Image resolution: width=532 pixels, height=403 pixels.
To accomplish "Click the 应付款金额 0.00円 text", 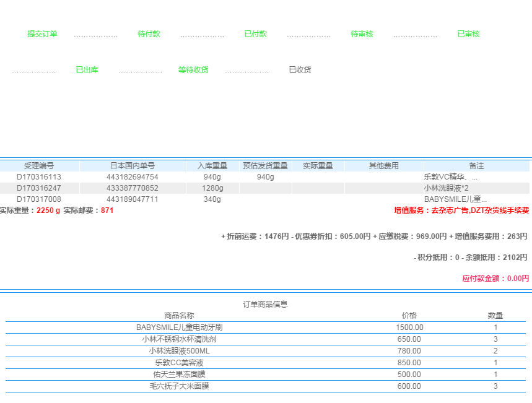I will 495,279.
